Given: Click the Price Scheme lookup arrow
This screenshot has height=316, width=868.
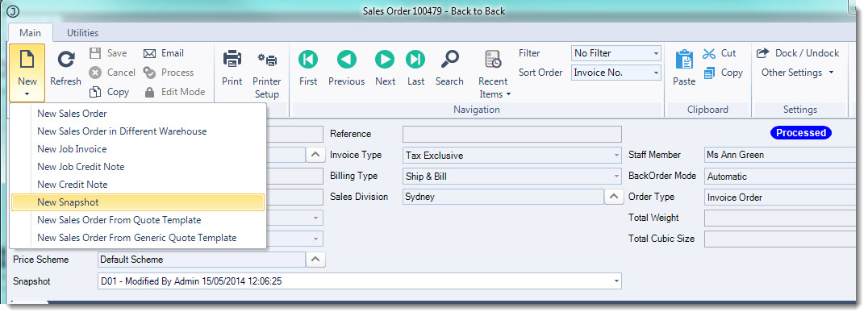Looking at the screenshot, I should [x=315, y=259].
